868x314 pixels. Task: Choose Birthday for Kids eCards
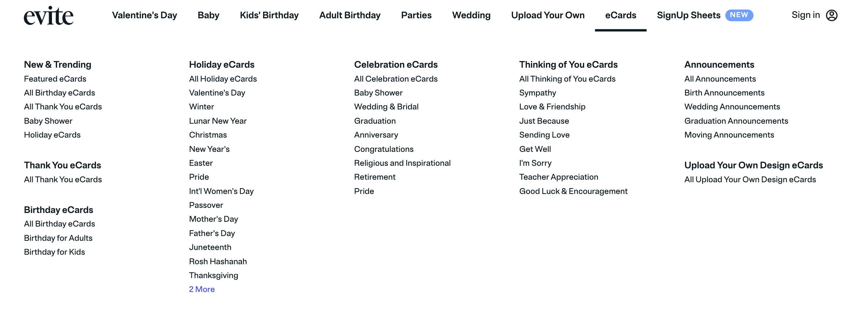click(55, 252)
